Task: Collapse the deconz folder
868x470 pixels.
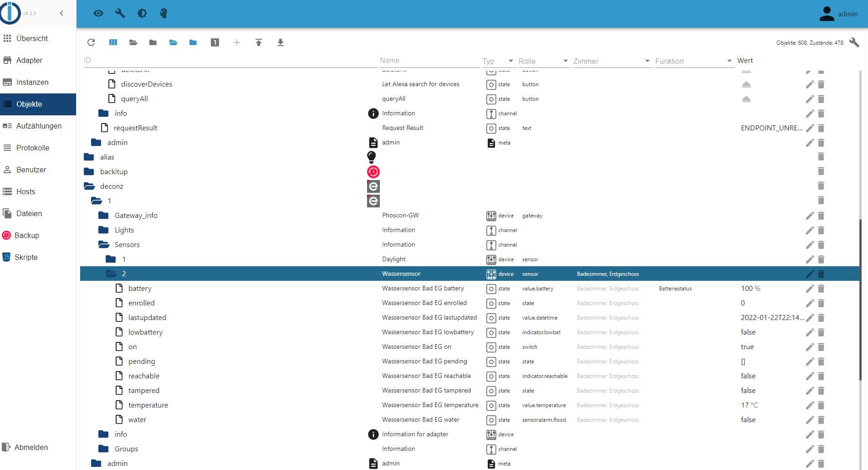Action: pos(89,186)
